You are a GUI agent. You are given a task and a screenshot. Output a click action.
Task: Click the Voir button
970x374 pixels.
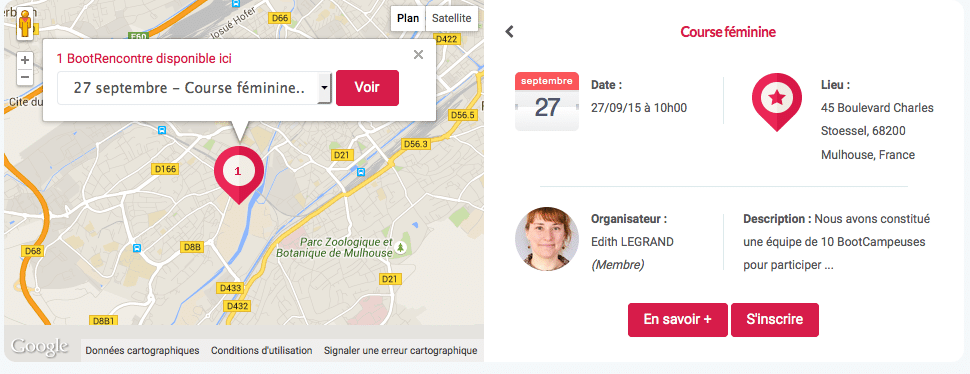point(367,88)
